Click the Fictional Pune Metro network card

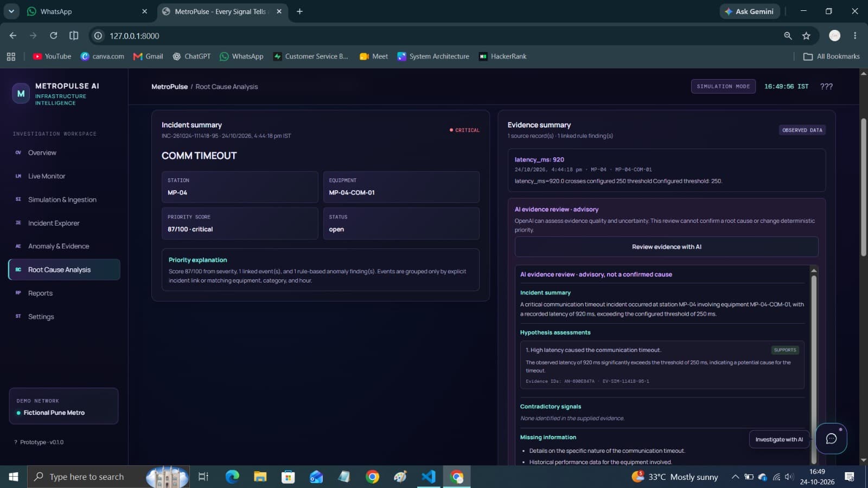coord(63,406)
